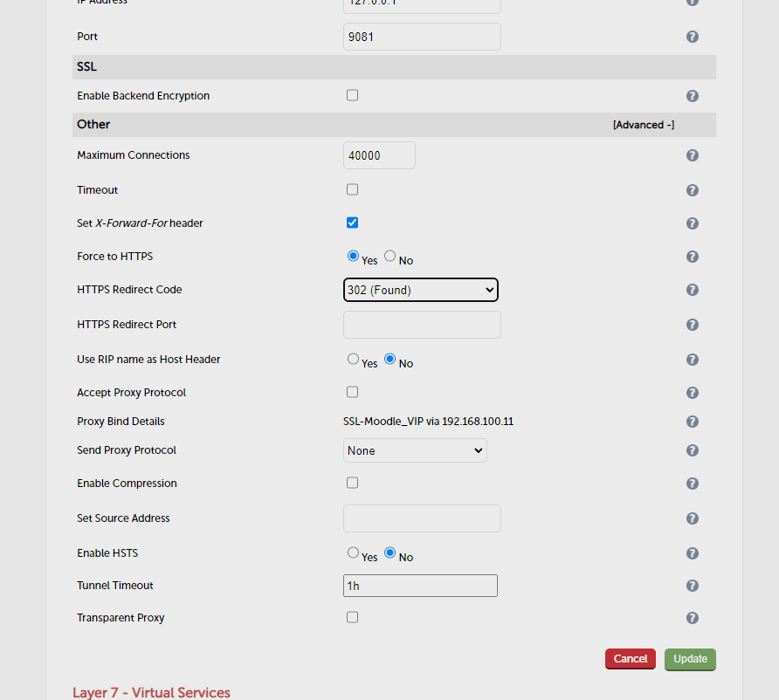Collapse the Advanced options
The width and height of the screenshot is (779, 700).
click(x=644, y=124)
